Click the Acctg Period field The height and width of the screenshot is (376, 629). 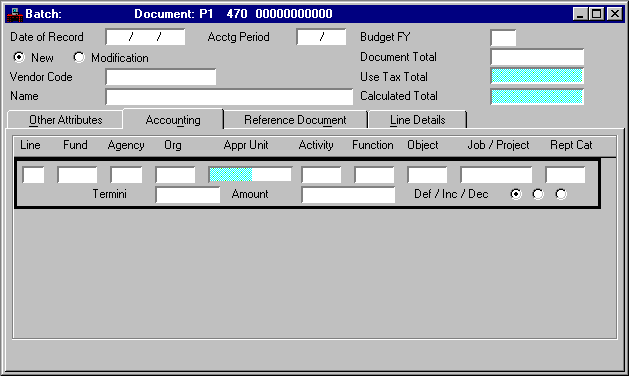click(x=321, y=37)
